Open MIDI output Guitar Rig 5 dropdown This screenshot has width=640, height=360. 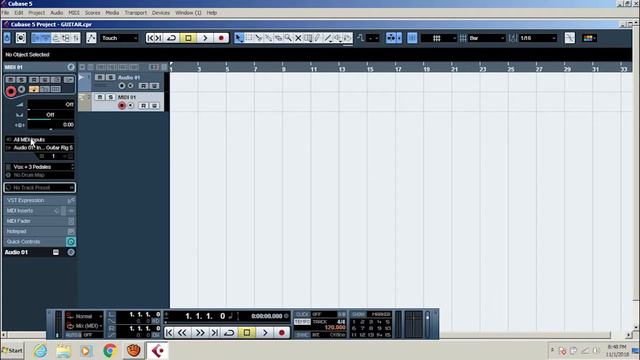pyautogui.click(x=40, y=148)
